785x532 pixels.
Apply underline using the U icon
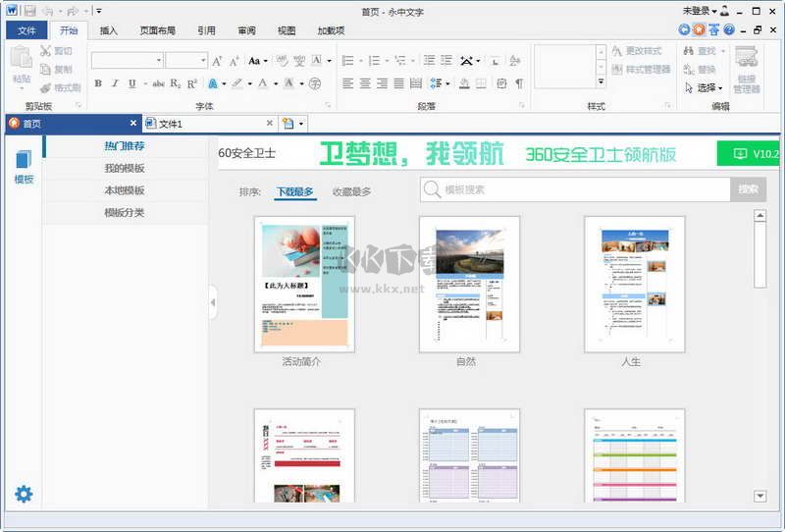pos(131,83)
